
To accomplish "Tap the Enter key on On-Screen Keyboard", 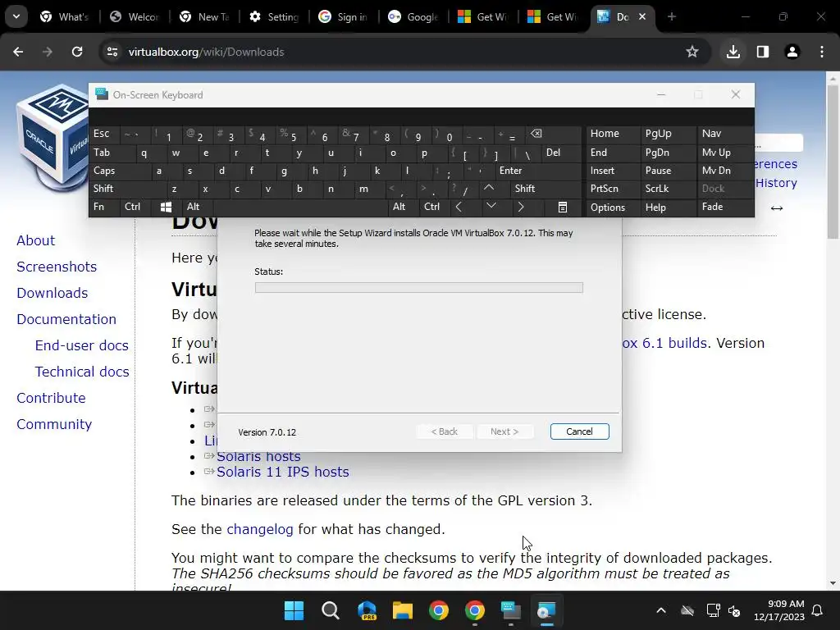I will tap(510, 171).
